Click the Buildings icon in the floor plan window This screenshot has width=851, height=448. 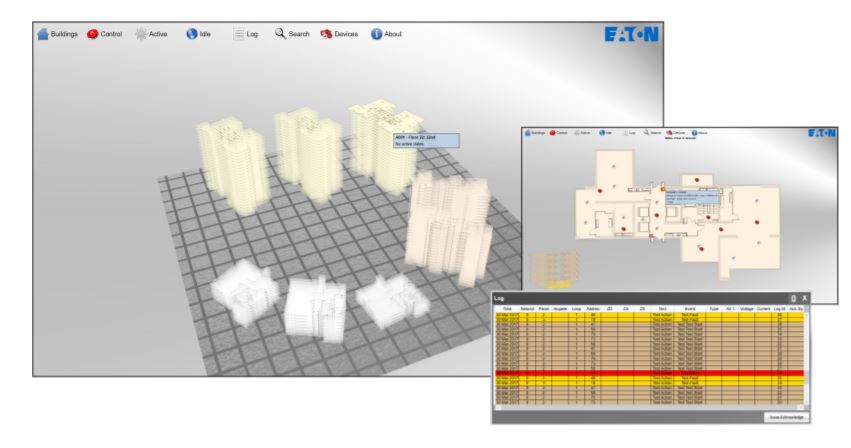(x=528, y=132)
